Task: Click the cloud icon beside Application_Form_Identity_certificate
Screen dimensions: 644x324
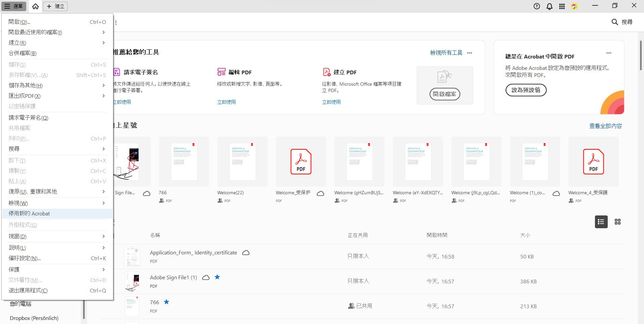Action: tap(246, 252)
